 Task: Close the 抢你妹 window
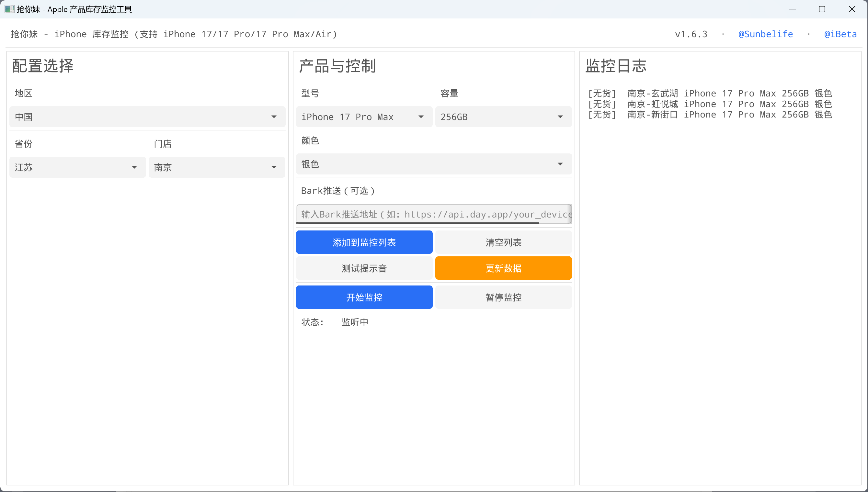point(852,9)
